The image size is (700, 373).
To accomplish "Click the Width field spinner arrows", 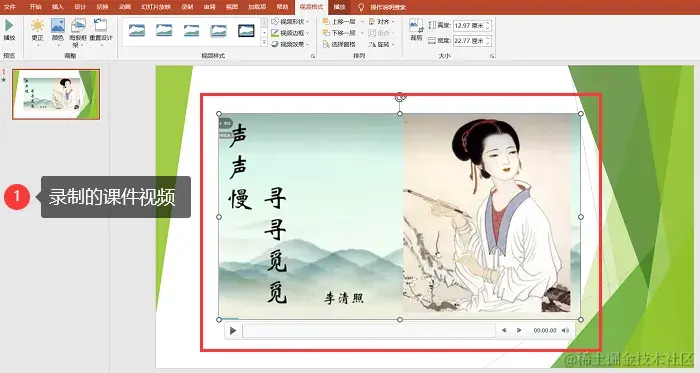I will coord(488,41).
